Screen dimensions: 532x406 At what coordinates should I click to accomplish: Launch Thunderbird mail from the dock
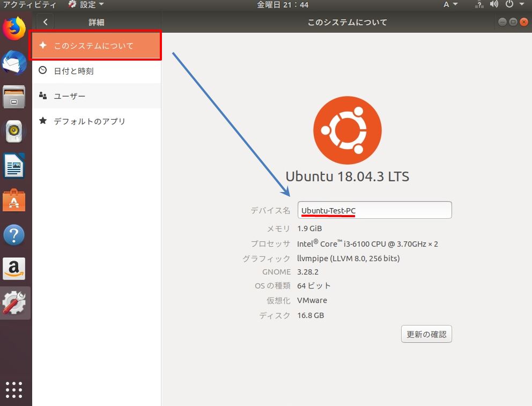14,63
